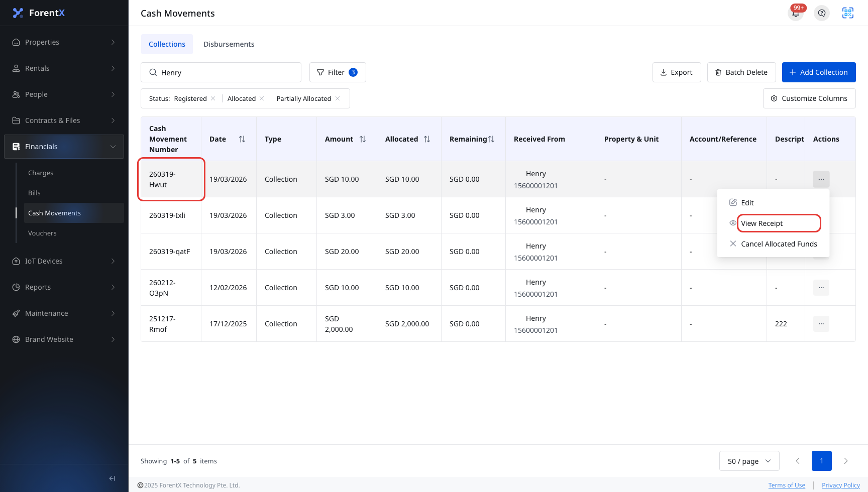
Task: Remove the Allocated status filter chip
Action: coord(262,98)
